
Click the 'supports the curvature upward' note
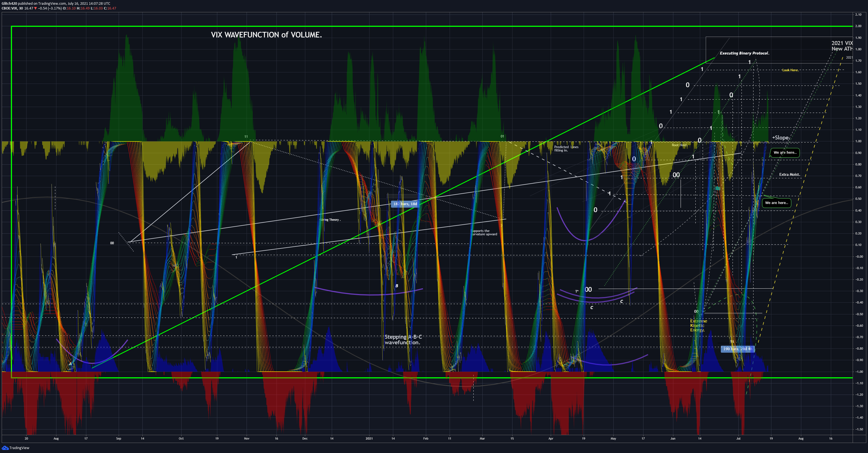pos(484,233)
